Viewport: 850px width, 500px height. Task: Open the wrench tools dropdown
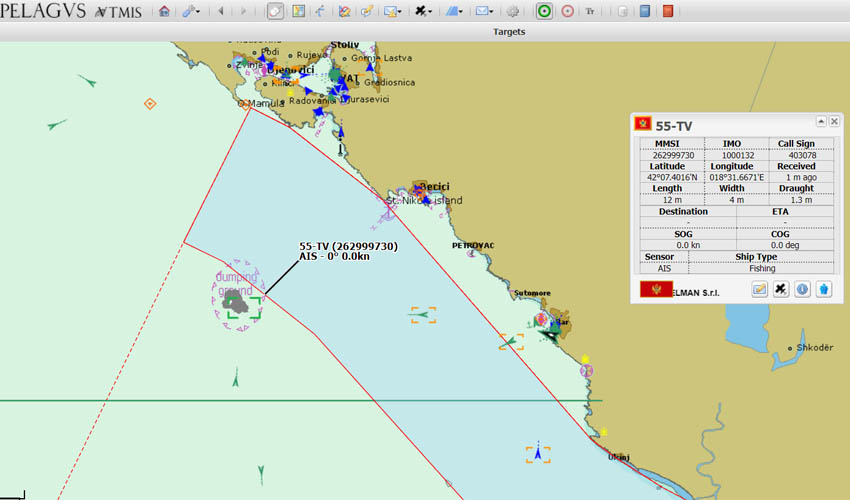coord(190,11)
